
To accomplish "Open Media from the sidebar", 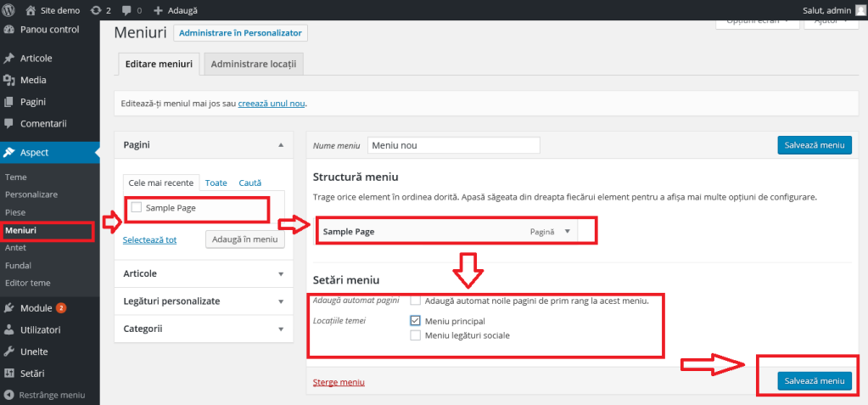I will 33,80.
